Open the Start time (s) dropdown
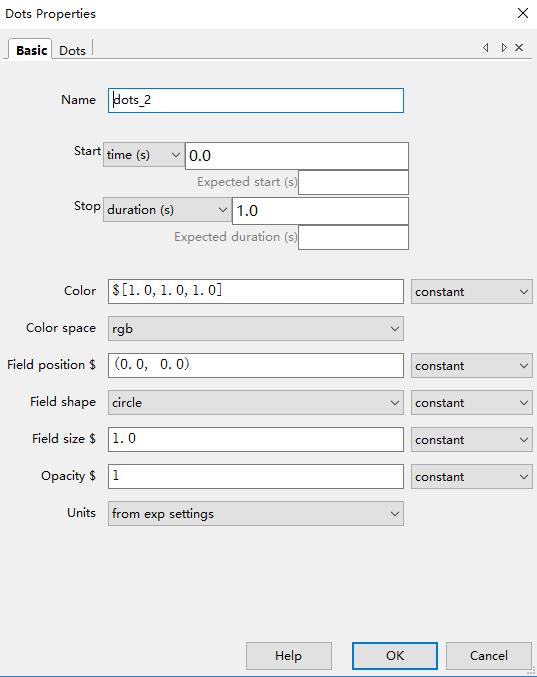Image resolution: width=537 pixels, height=677 pixels. pos(144,155)
